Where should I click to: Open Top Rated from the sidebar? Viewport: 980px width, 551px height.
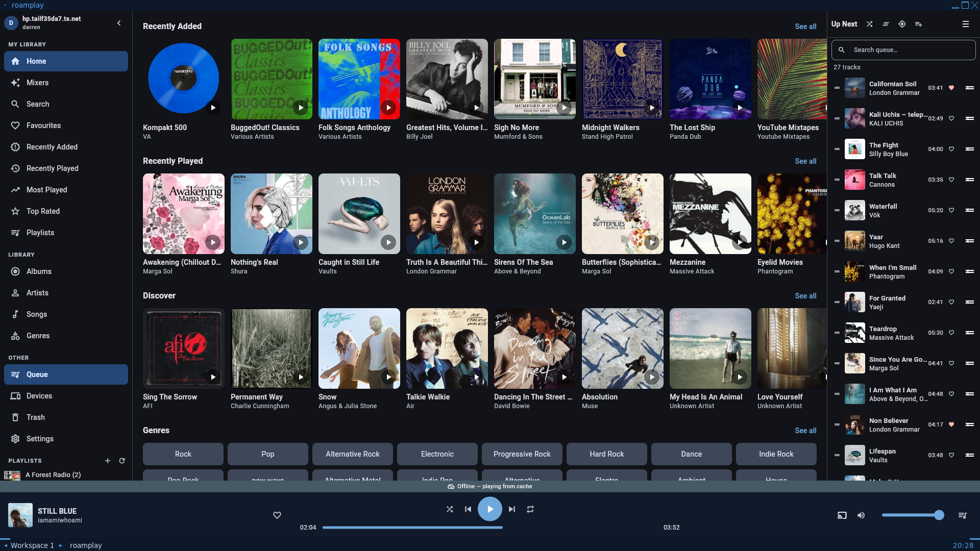(43, 211)
